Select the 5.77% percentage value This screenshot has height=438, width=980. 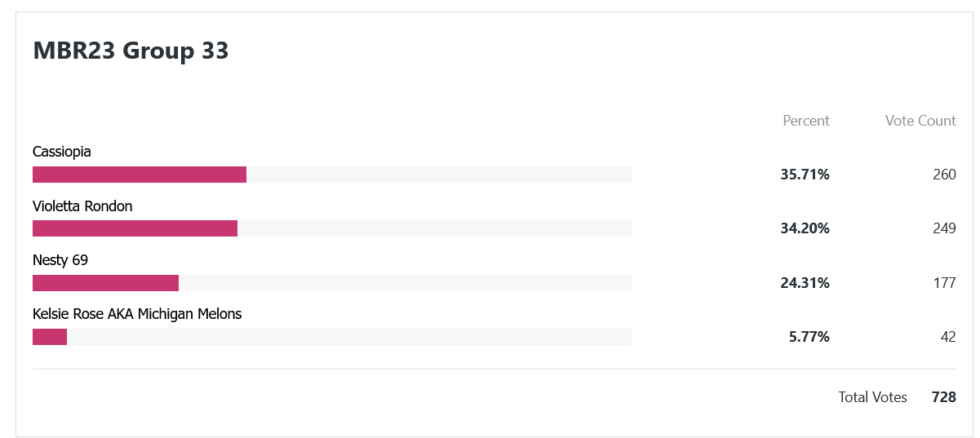click(809, 337)
